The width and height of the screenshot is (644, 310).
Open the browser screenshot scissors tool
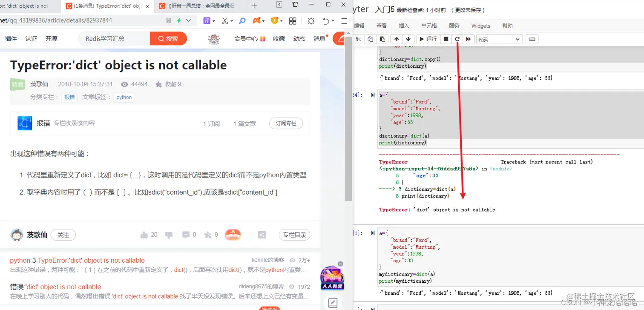click(224, 20)
